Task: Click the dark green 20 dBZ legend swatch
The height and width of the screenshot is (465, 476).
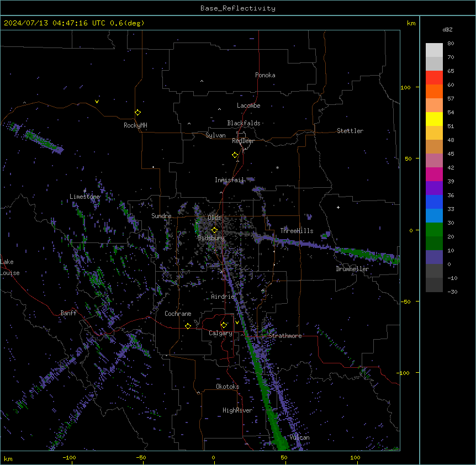Action: click(x=434, y=243)
